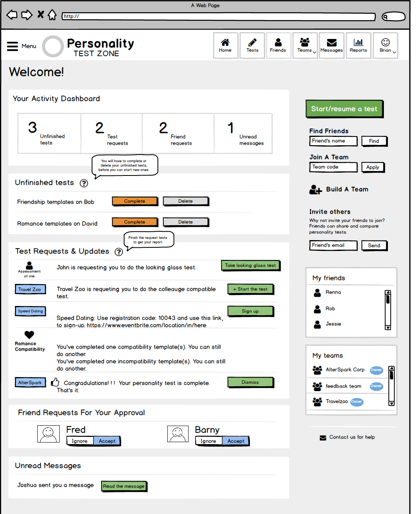Click thumbs-up icon next to Congratulations

tap(55, 382)
